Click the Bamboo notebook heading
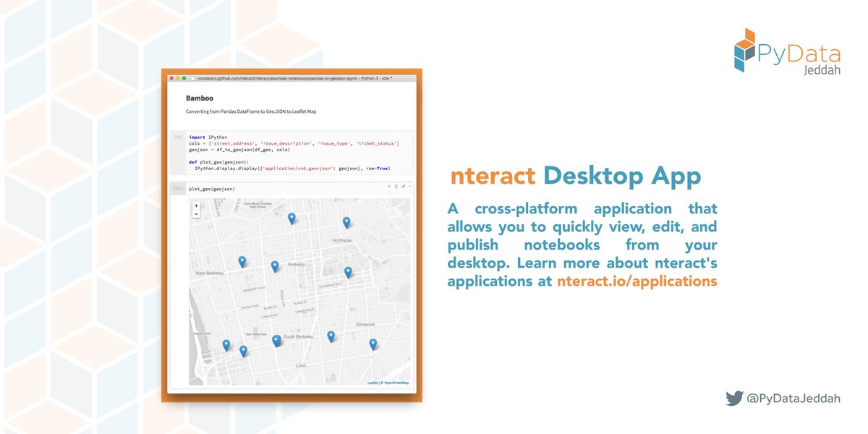The image size is (868, 434). click(200, 98)
